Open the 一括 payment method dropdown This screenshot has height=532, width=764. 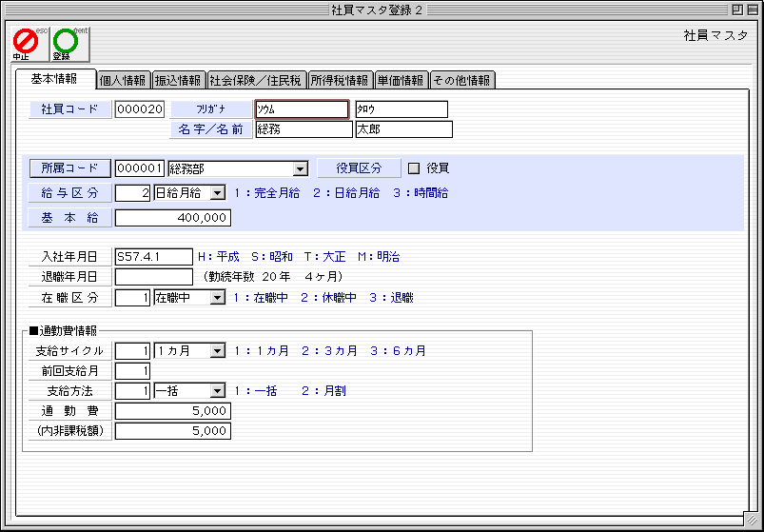point(217,390)
